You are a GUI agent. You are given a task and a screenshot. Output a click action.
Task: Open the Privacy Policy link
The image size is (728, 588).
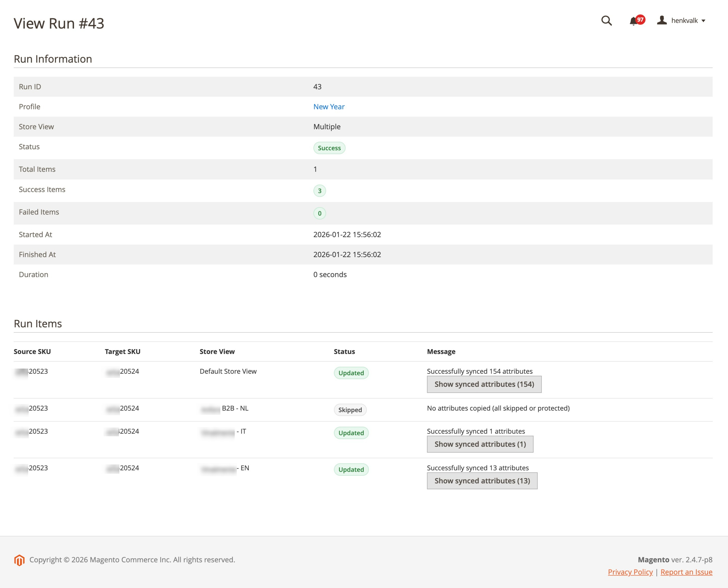(x=630, y=572)
